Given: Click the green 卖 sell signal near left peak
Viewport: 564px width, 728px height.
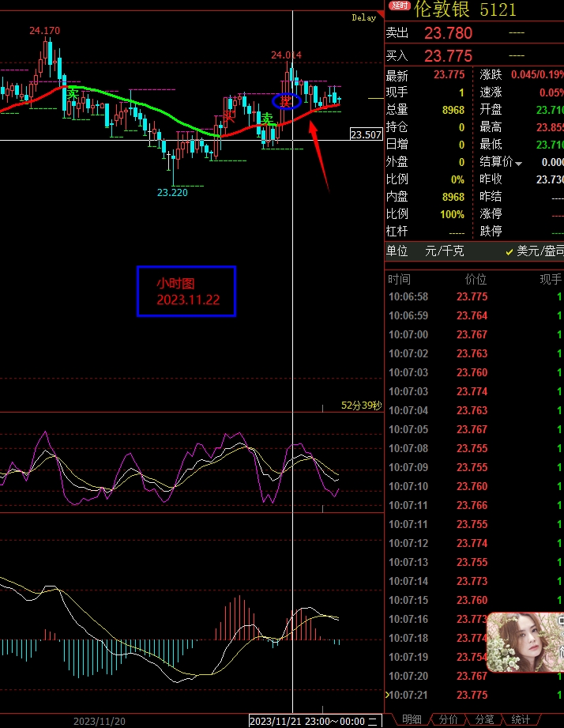Looking at the screenshot, I should coord(73,93).
